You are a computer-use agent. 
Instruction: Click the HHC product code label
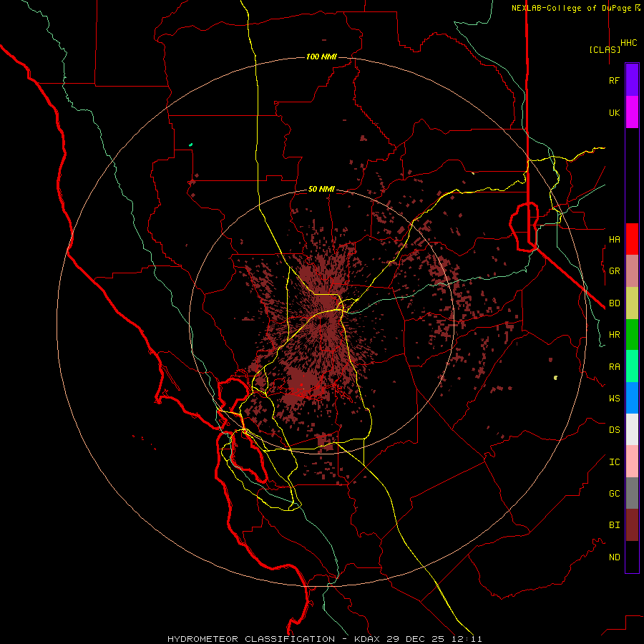point(628,43)
